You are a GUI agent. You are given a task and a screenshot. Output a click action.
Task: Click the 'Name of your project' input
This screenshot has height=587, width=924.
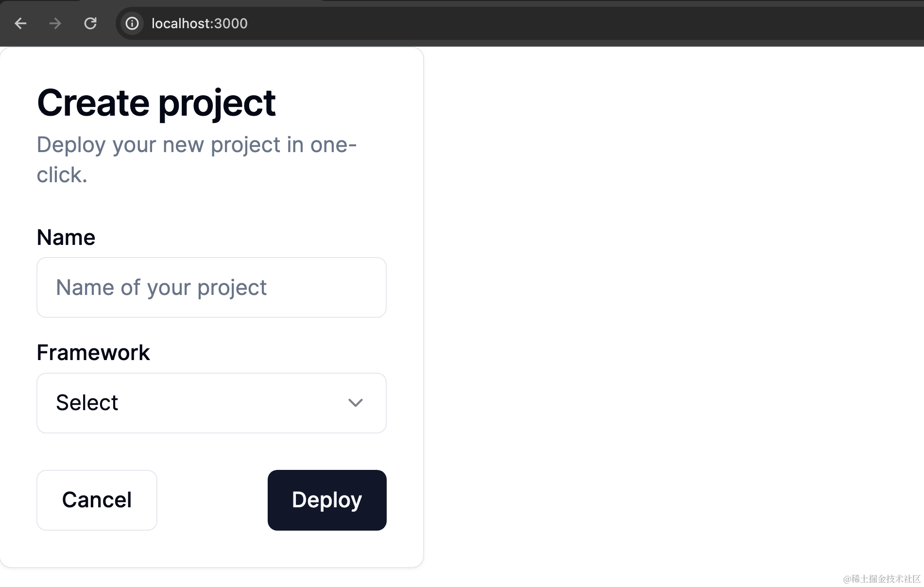click(x=211, y=288)
